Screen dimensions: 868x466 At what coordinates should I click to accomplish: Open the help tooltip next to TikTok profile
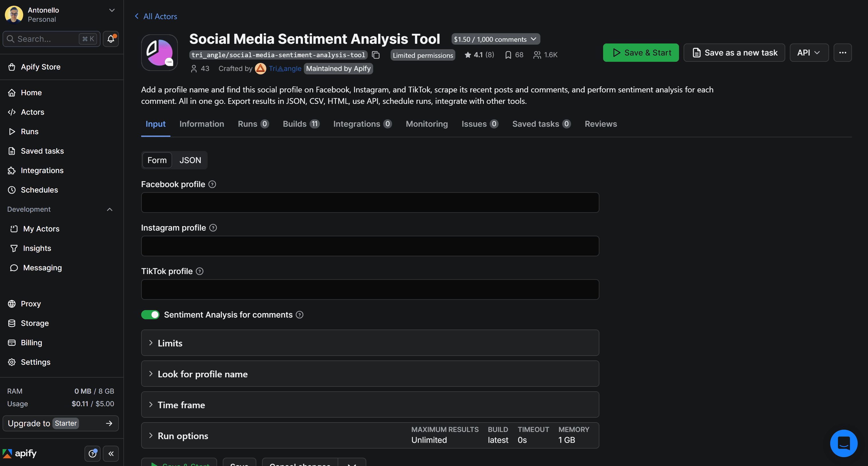coord(200,271)
